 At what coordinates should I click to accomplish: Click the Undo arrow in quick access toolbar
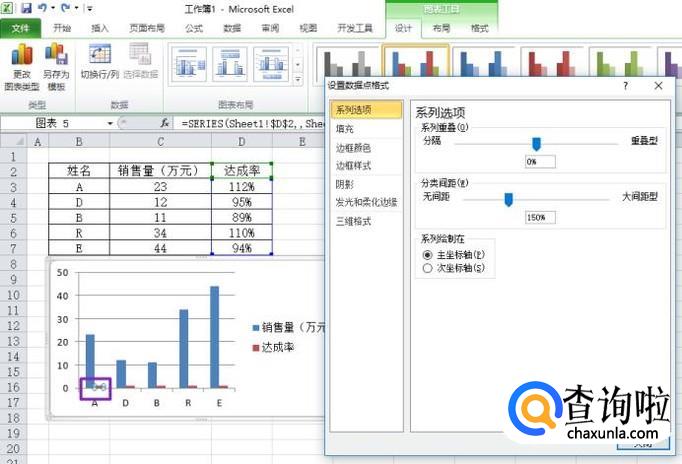44,8
